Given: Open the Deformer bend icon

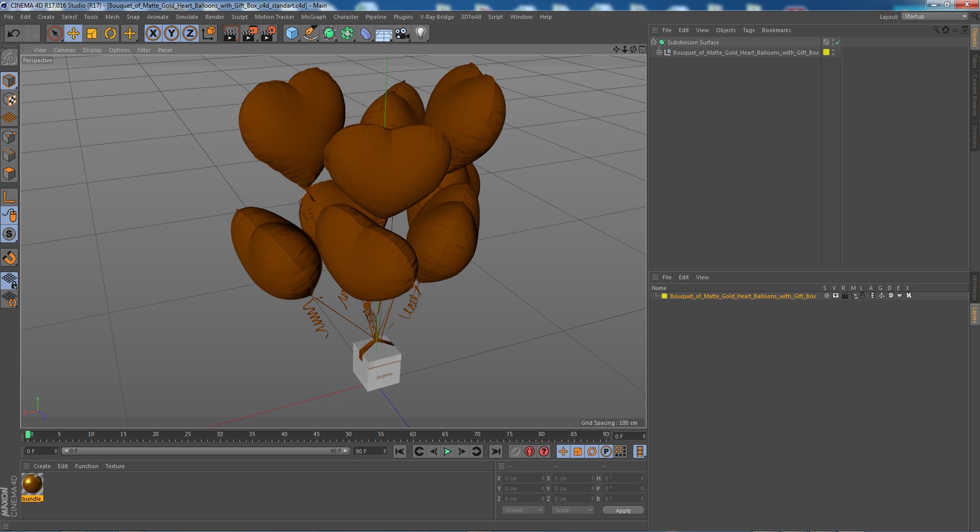Looking at the screenshot, I should coord(366,34).
